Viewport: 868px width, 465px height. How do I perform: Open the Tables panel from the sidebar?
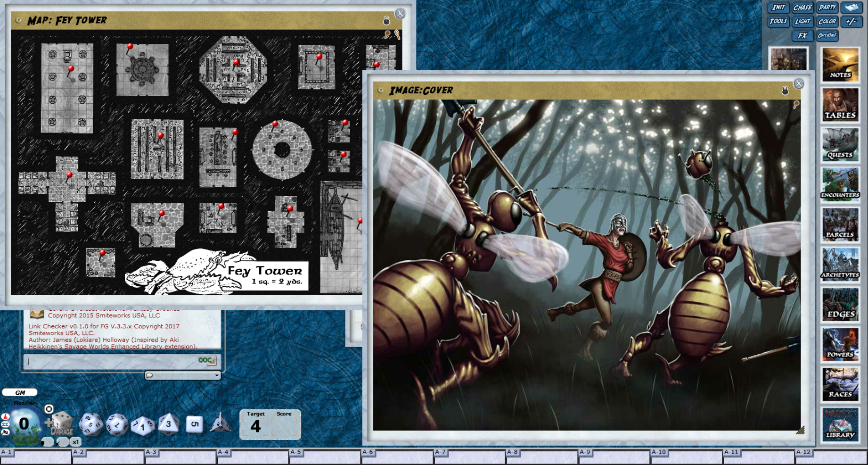click(841, 105)
